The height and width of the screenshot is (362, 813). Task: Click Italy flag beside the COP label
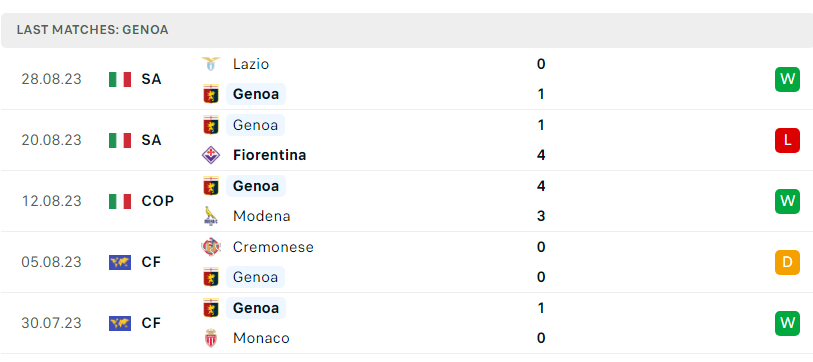coord(120,201)
